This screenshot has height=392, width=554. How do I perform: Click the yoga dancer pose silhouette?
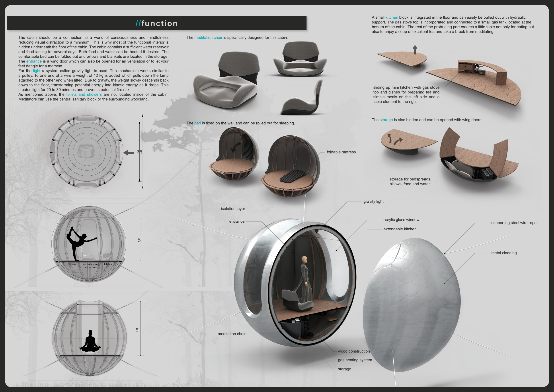pyautogui.click(x=78, y=244)
